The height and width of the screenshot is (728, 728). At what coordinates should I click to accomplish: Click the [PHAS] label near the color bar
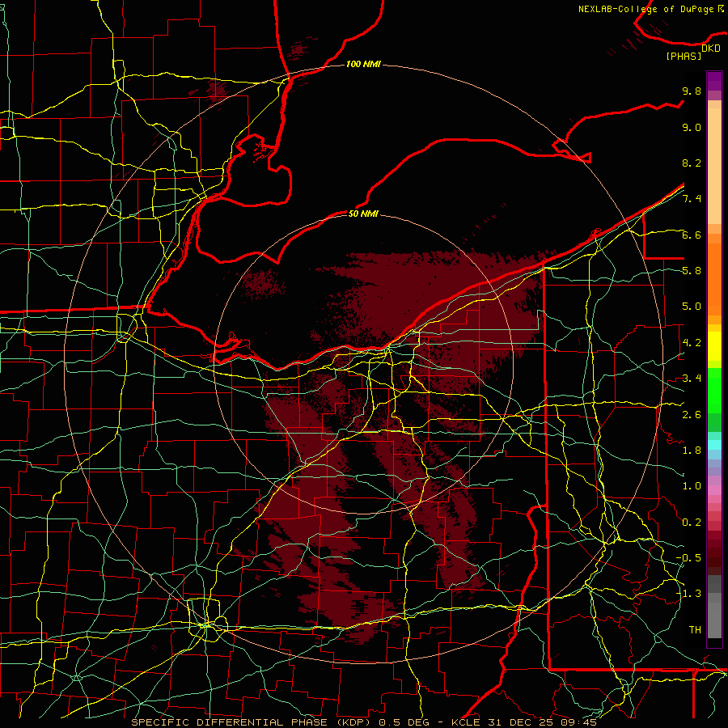point(684,57)
